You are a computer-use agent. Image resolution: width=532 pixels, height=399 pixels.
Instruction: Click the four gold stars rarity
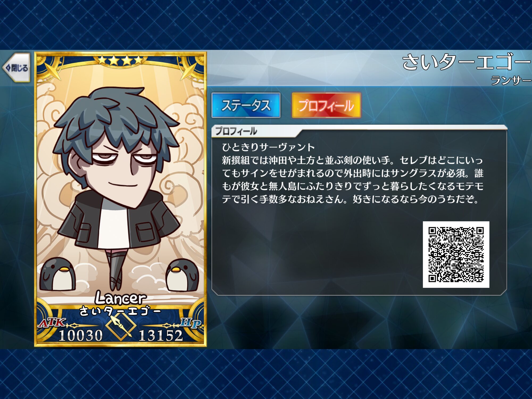point(120,60)
